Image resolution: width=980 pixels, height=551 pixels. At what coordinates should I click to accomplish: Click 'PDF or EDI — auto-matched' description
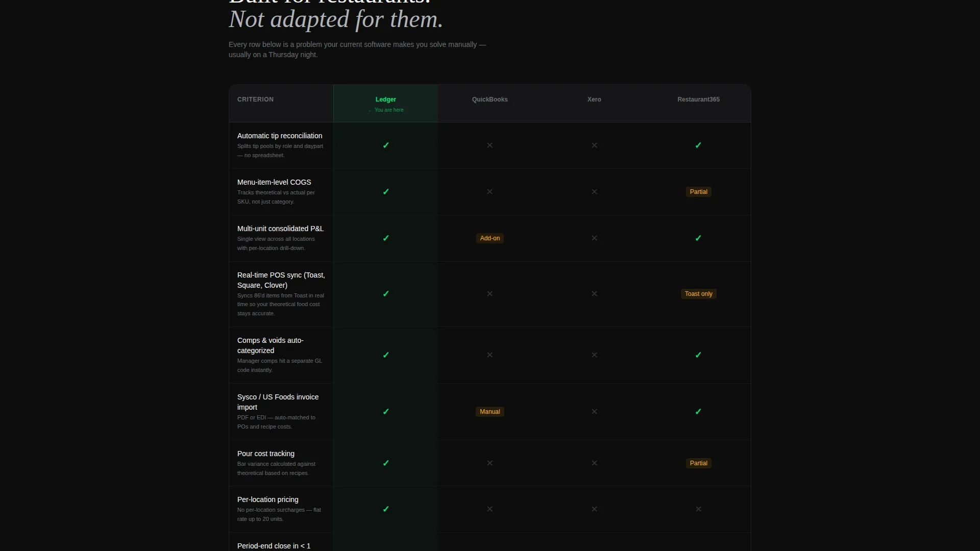click(276, 422)
